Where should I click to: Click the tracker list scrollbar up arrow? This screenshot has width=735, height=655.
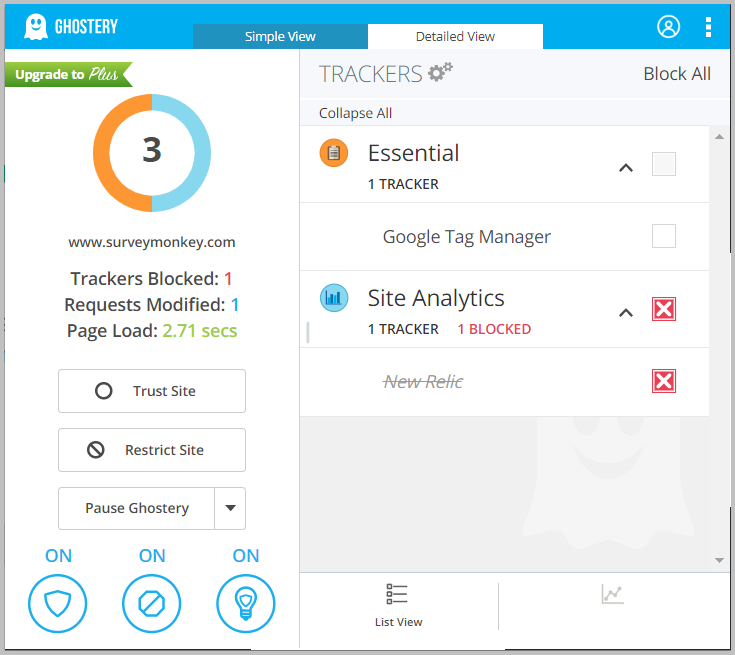click(x=720, y=137)
